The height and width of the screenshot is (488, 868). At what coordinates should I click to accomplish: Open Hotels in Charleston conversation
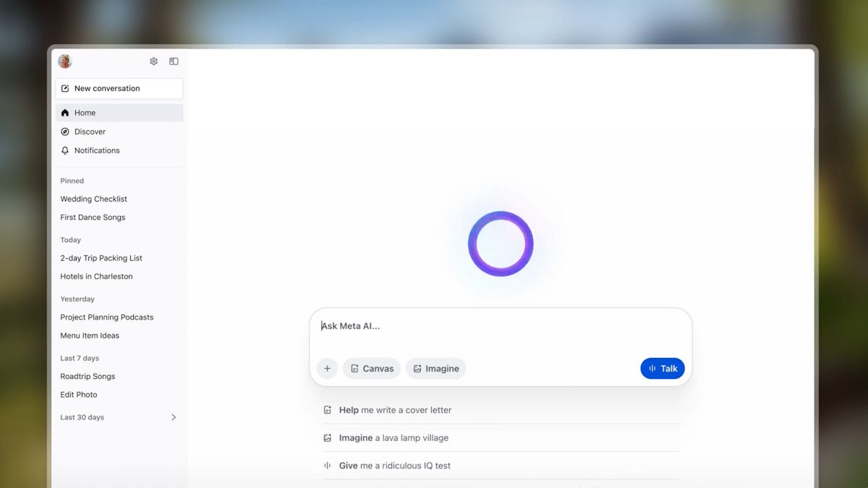click(x=96, y=276)
